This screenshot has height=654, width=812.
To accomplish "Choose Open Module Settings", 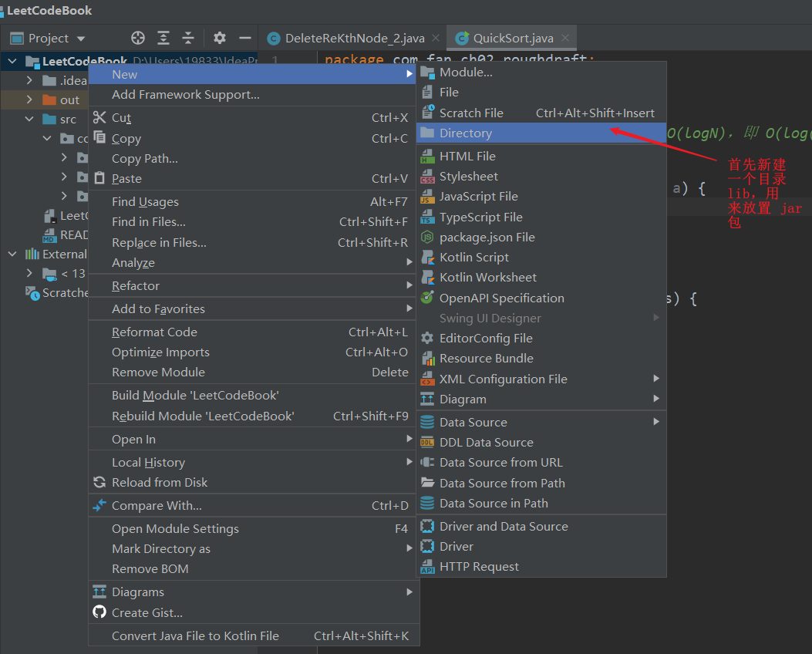I will click(254, 529).
